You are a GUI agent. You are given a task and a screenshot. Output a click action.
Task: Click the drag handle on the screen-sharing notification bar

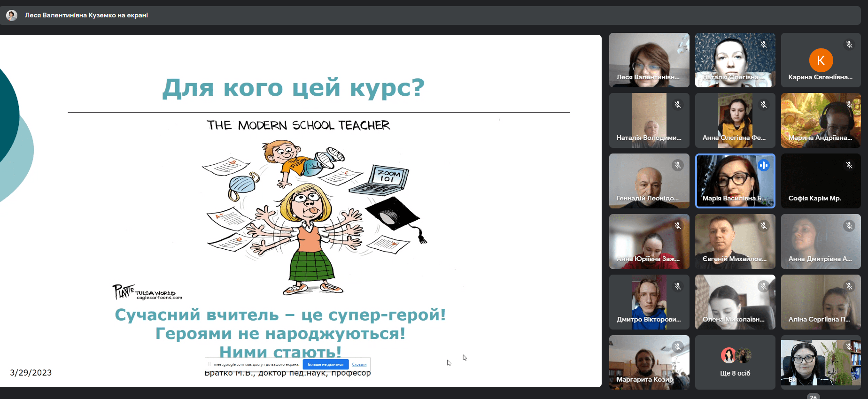(209, 364)
